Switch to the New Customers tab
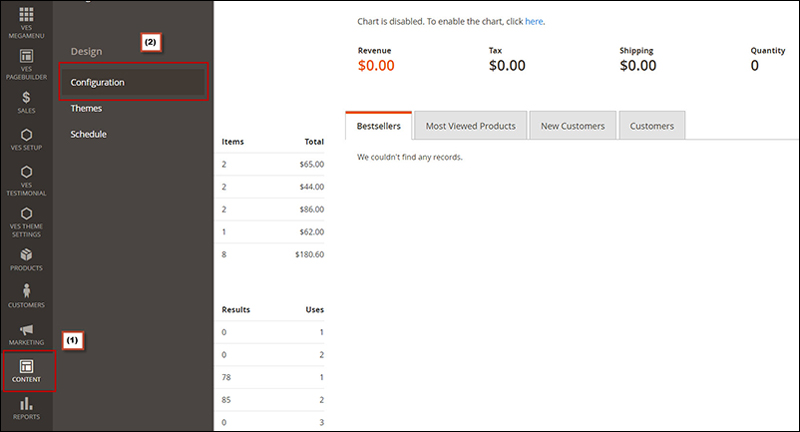Image resolution: width=800 pixels, height=432 pixels. [x=572, y=126]
